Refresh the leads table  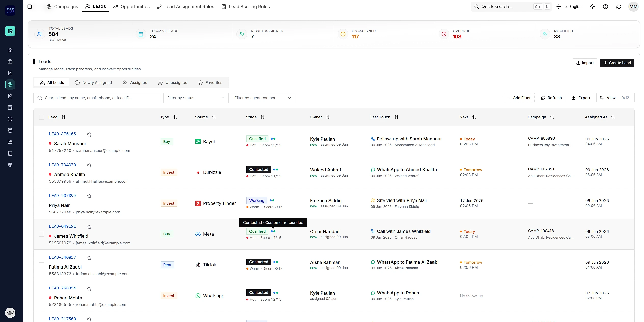point(551,98)
